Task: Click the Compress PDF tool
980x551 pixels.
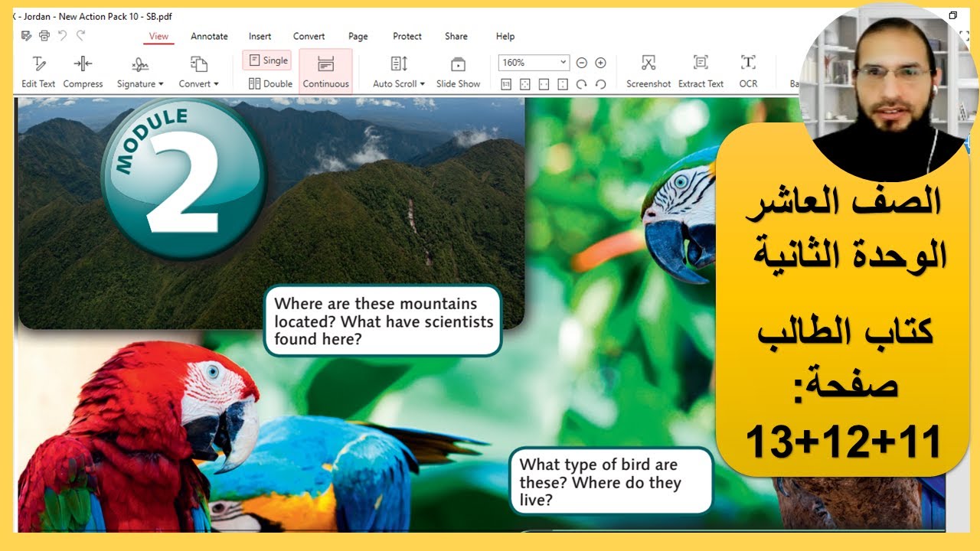Action: click(x=83, y=72)
